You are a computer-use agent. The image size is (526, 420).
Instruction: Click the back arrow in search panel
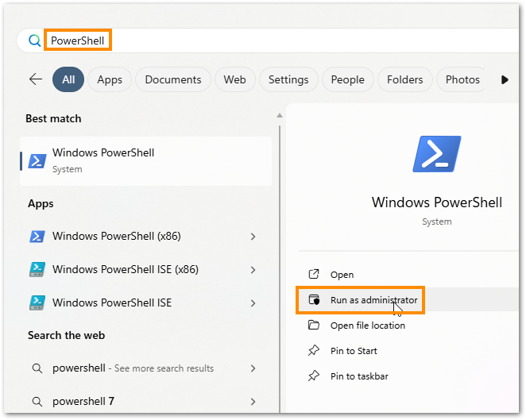click(35, 79)
